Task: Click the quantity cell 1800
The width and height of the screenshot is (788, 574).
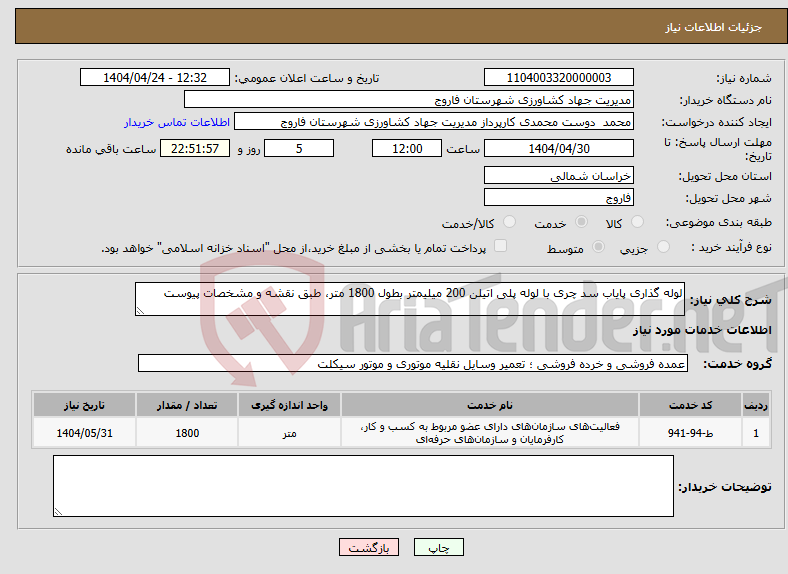Action: click(x=187, y=433)
